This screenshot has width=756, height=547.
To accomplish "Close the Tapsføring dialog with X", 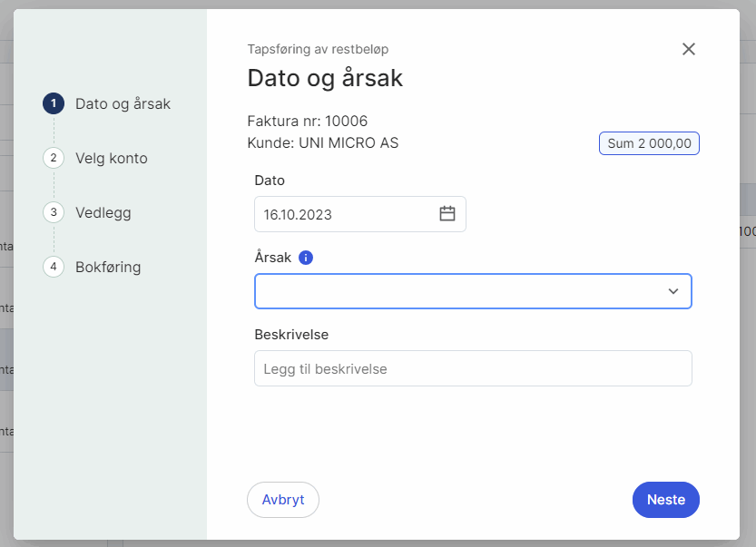I will coord(689,49).
